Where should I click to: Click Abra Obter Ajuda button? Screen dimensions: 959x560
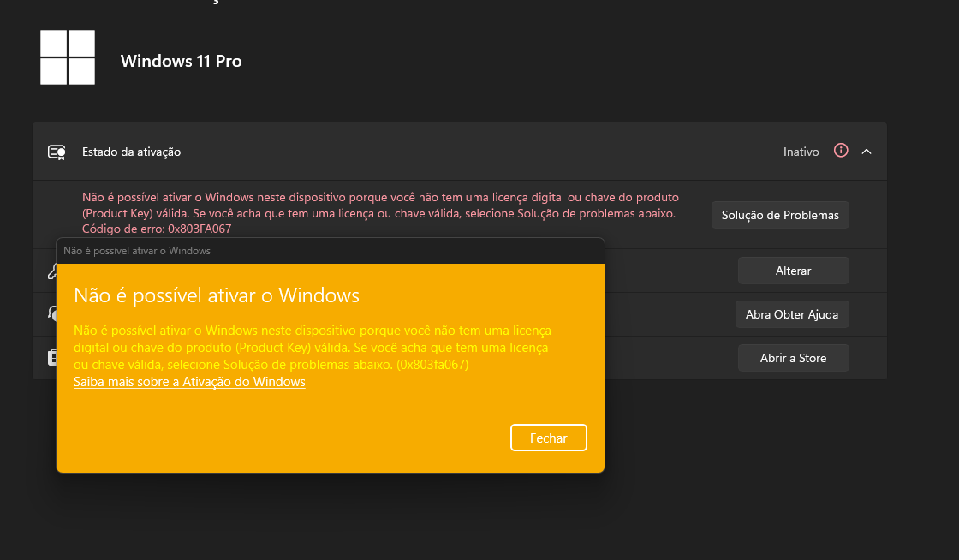[792, 314]
